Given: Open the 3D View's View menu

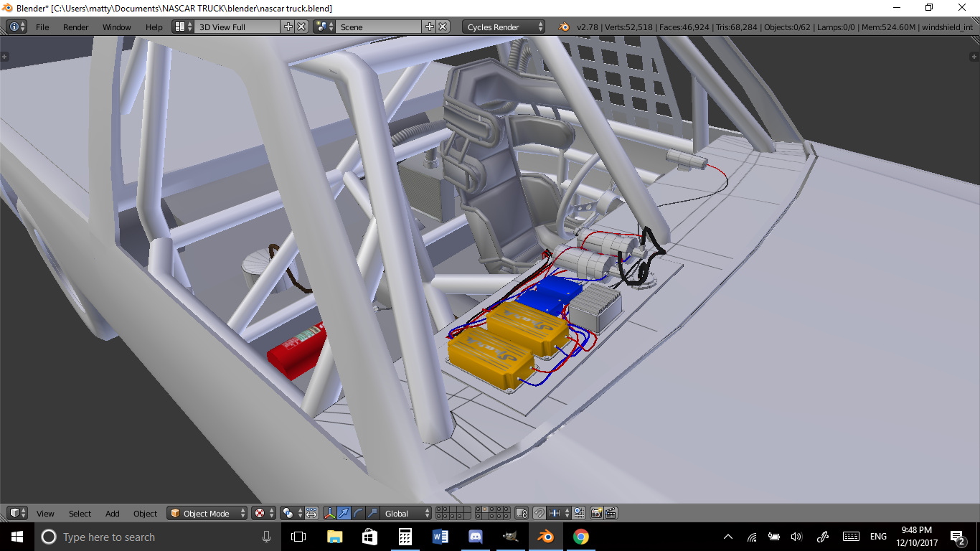Looking at the screenshot, I should (x=45, y=514).
